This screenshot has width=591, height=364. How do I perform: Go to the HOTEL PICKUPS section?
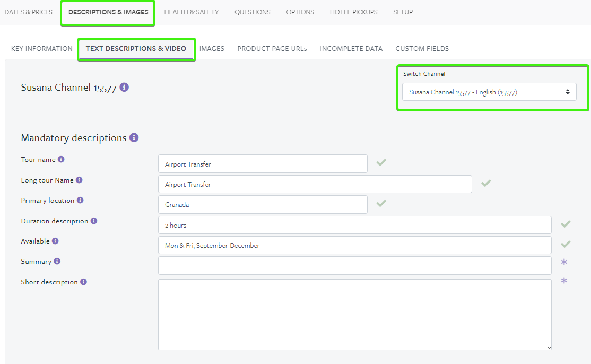click(353, 12)
